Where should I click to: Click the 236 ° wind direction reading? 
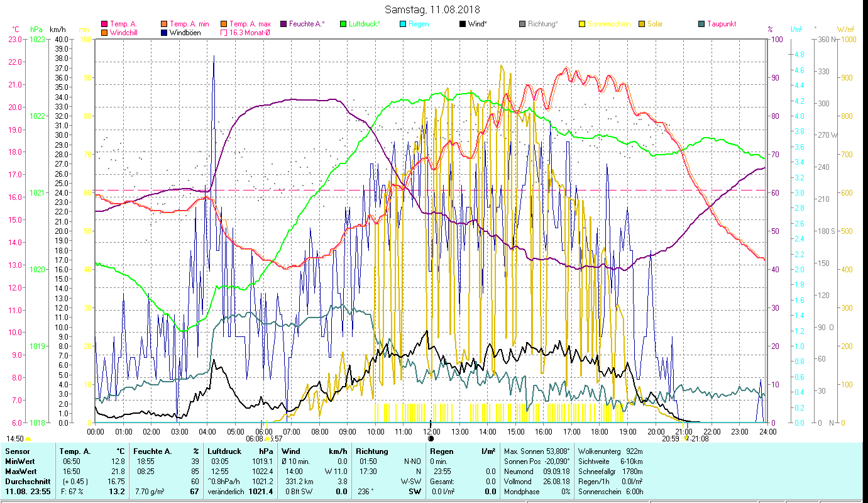[x=365, y=492]
